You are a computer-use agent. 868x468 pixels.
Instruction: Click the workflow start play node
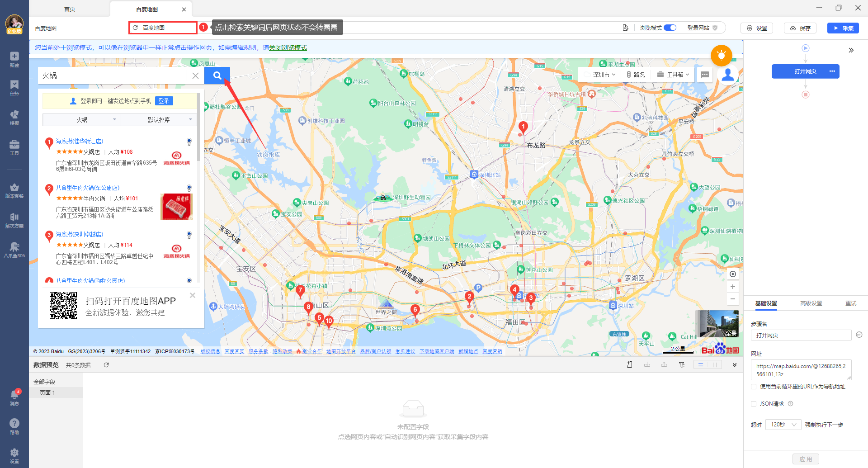click(806, 48)
